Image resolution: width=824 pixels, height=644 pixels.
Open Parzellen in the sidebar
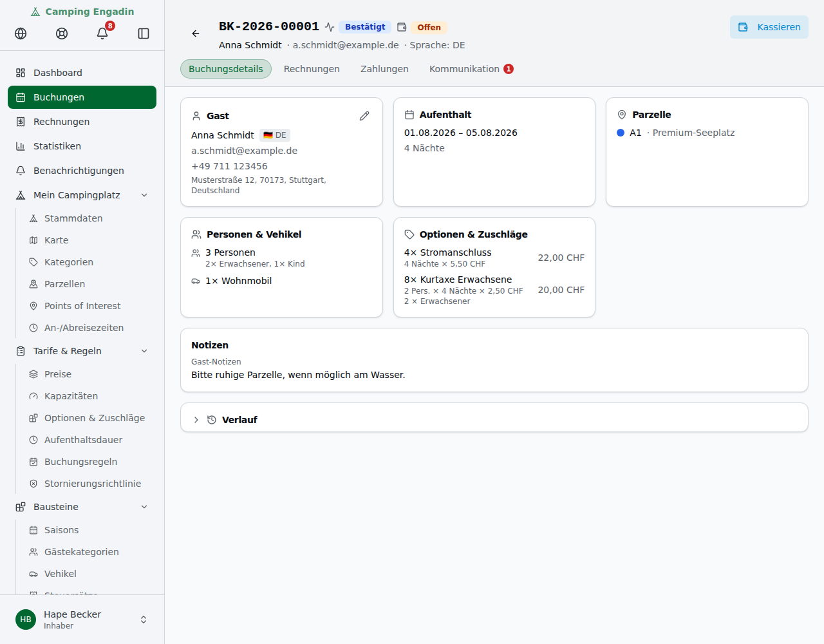coord(89,284)
